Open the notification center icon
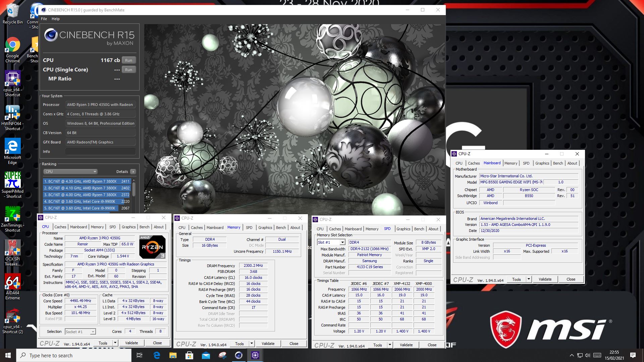The image size is (644, 362). [633, 355]
